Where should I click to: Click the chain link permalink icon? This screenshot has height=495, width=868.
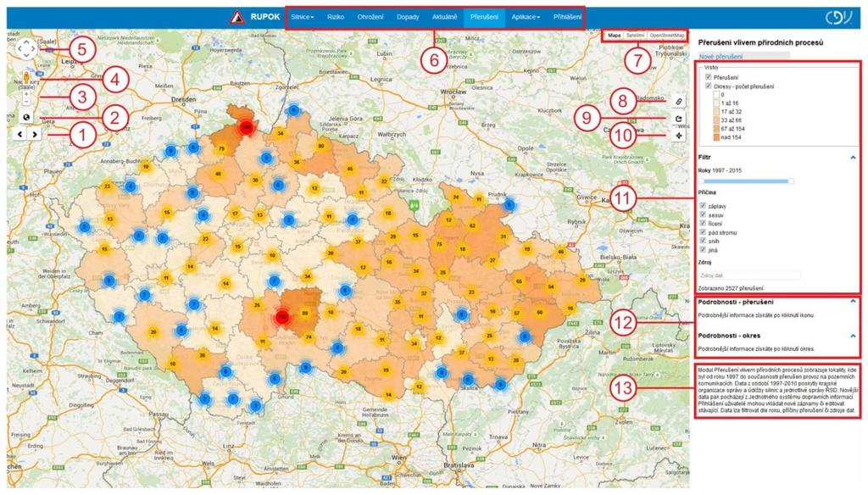point(679,102)
